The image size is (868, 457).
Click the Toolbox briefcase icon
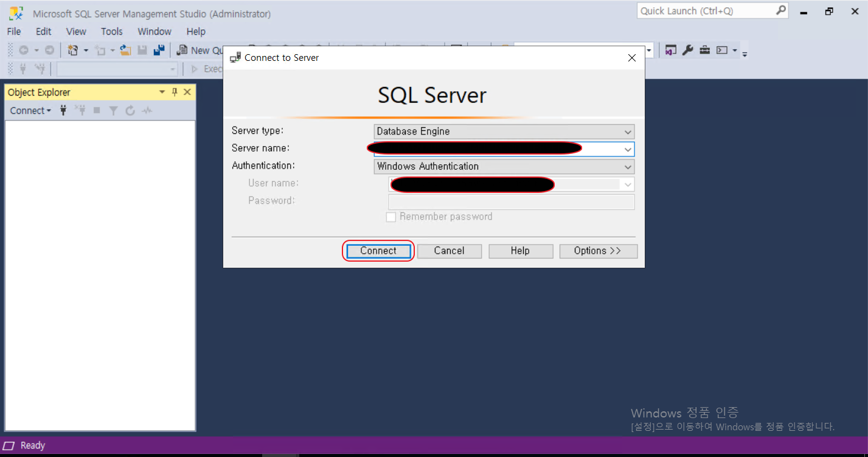pyautogui.click(x=704, y=51)
